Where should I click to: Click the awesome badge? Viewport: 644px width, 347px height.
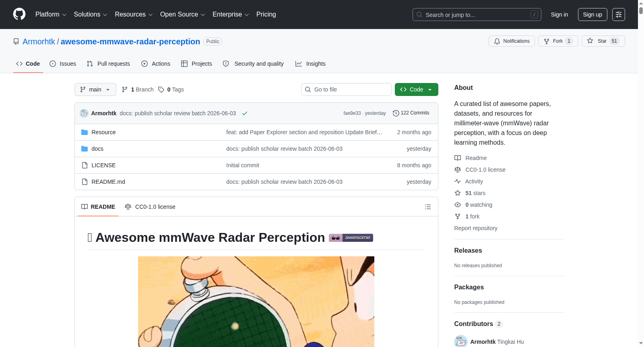pyautogui.click(x=351, y=238)
